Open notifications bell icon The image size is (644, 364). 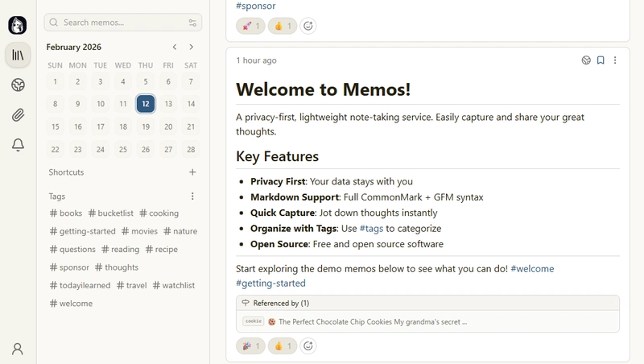pos(18,145)
